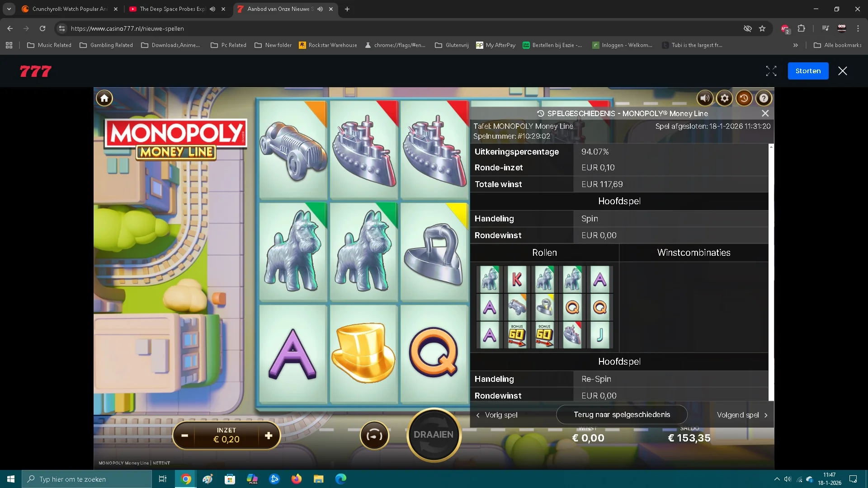The width and height of the screenshot is (868, 488).
Task: Open the Gambling Related bookmark folder
Action: [x=106, y=45]
